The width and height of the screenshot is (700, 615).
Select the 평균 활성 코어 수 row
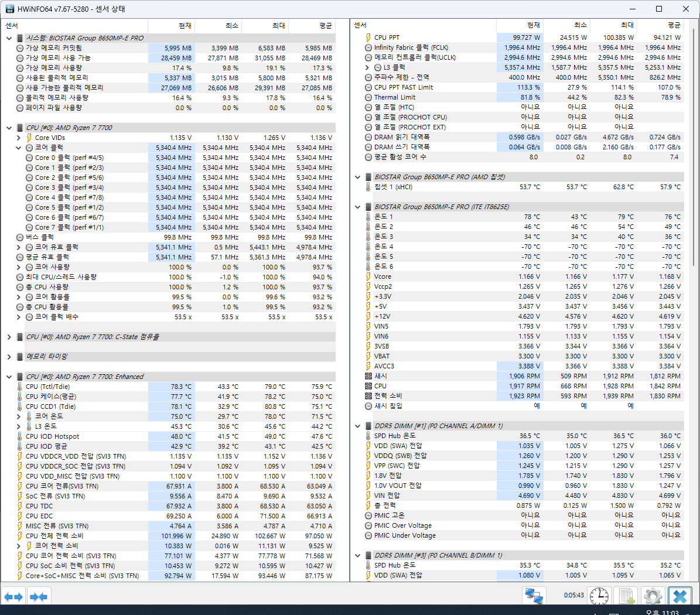pos(524,157)
